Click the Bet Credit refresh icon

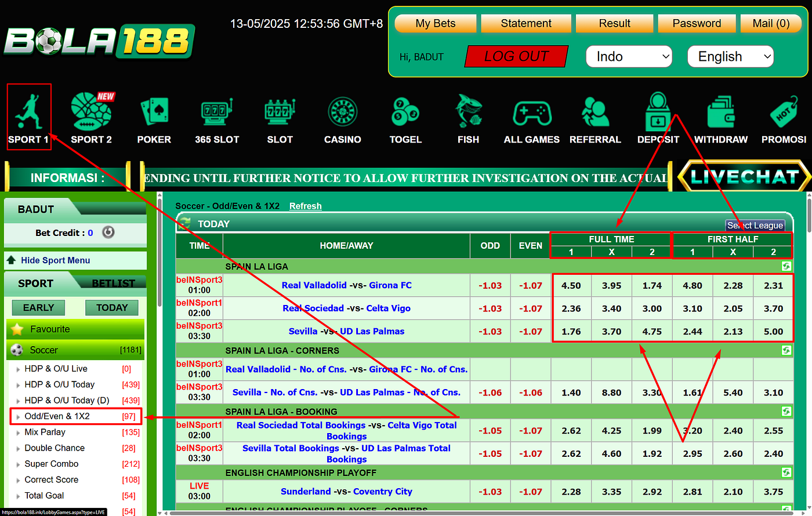pos(108,232)
